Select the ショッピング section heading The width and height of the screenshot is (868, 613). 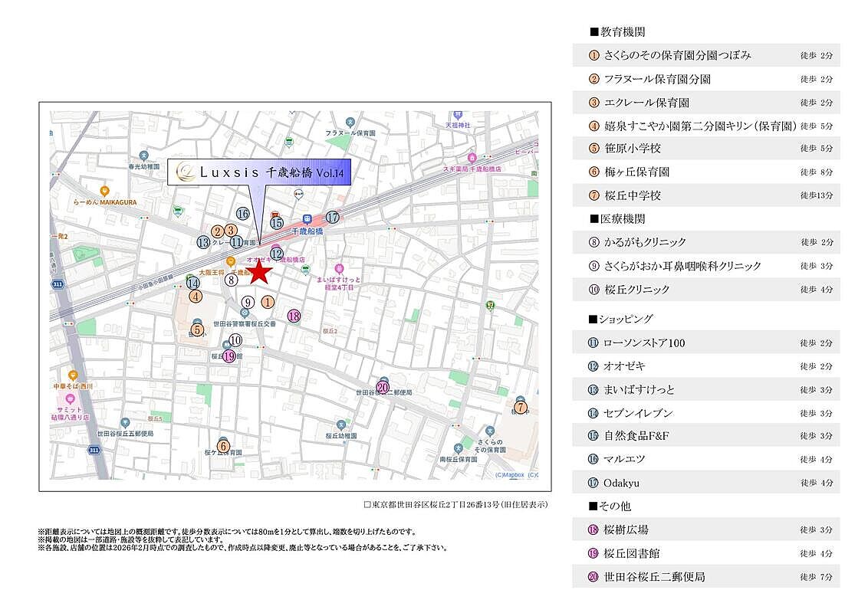[x=620, y=319]
